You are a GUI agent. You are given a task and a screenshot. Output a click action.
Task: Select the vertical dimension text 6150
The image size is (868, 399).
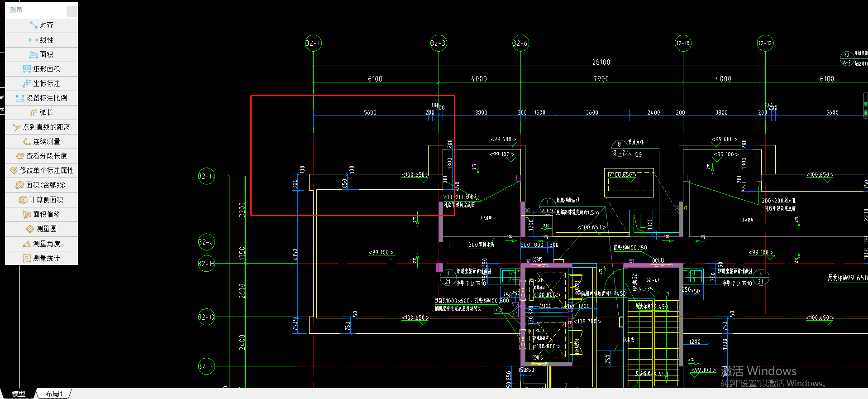click(295, 254)
